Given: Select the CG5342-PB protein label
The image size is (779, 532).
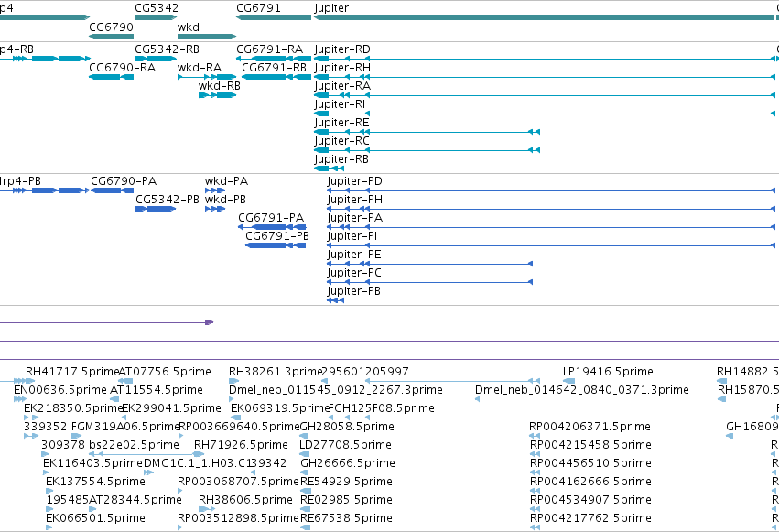Looking at the screenshot, I should pos(168,200).
